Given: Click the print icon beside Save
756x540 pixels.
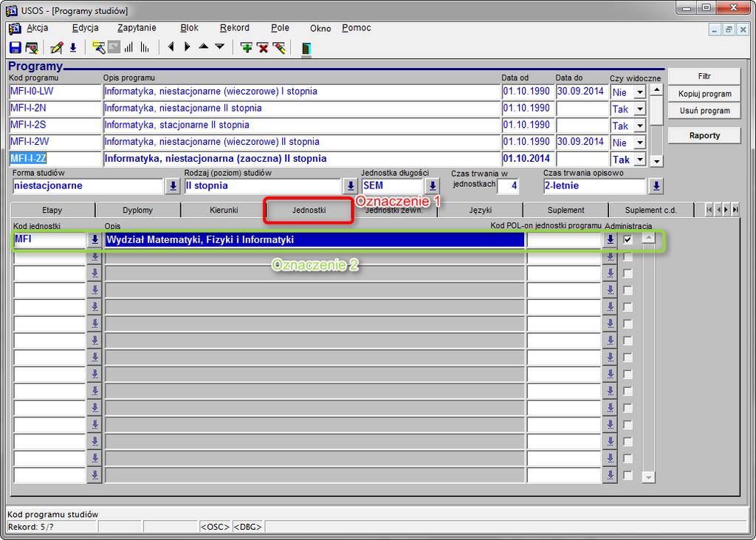Looking at the screenshot, I should (x=32, y=48).
